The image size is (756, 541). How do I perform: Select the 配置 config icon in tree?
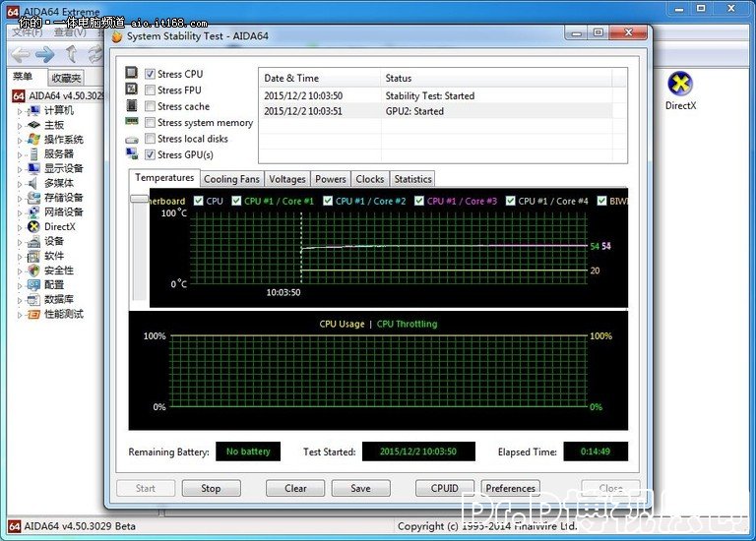click(33, 285)
